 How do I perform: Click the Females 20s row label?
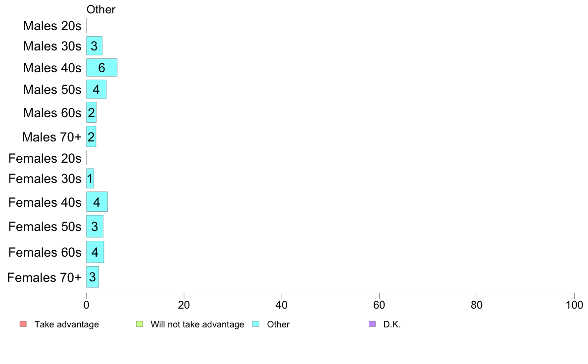click(45, 159)
